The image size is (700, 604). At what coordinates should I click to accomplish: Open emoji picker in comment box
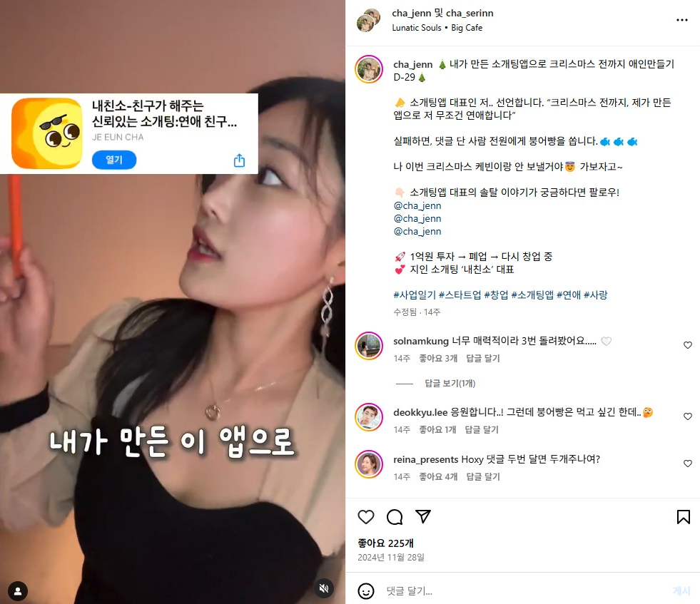click(365, 591)
